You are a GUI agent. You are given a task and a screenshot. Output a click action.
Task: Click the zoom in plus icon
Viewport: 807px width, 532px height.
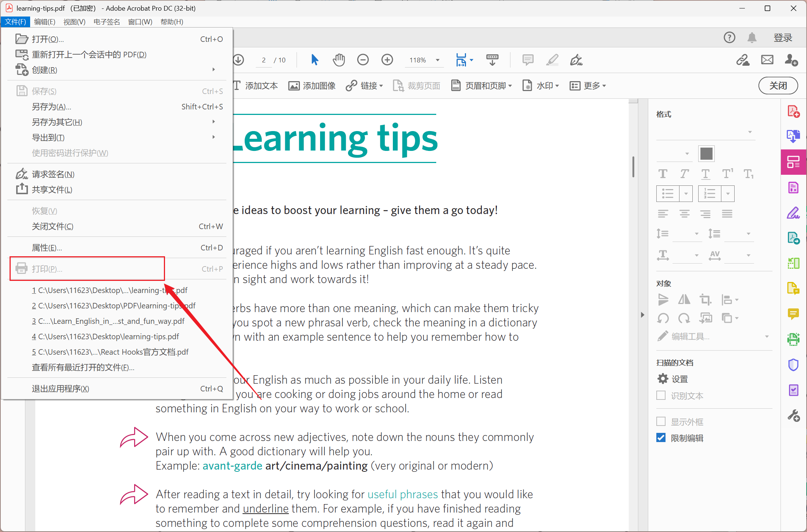click(387, 60)
